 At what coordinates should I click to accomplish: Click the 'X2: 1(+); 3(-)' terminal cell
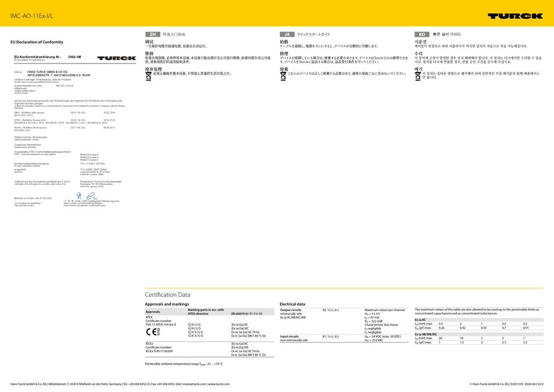click(331, 310)
